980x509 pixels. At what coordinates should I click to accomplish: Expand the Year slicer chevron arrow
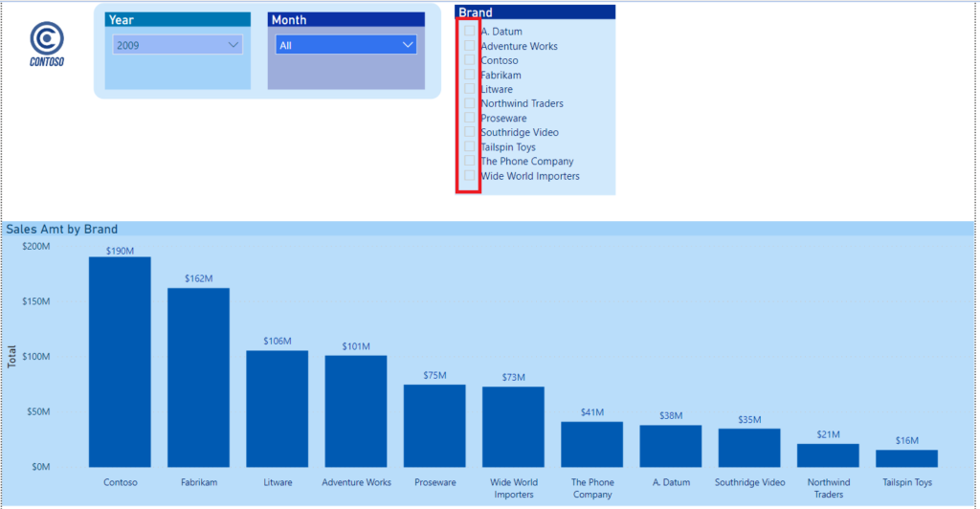(234, 45)
